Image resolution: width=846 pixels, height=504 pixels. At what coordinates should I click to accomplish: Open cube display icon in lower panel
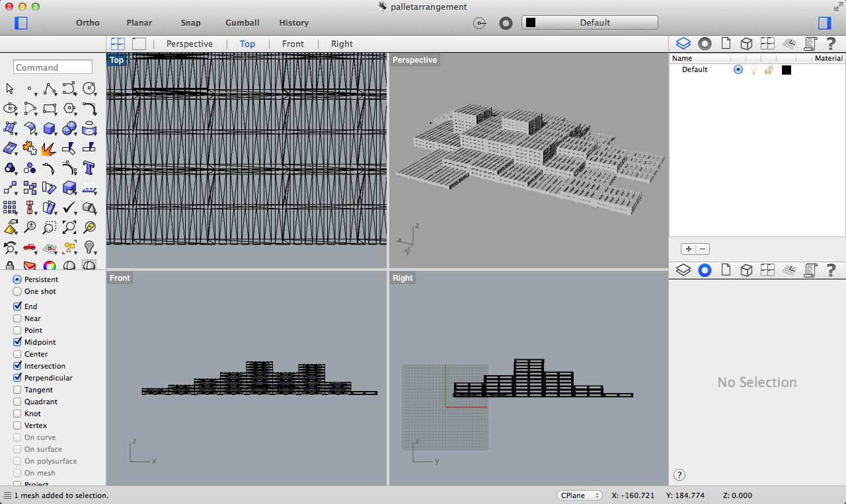746,270
